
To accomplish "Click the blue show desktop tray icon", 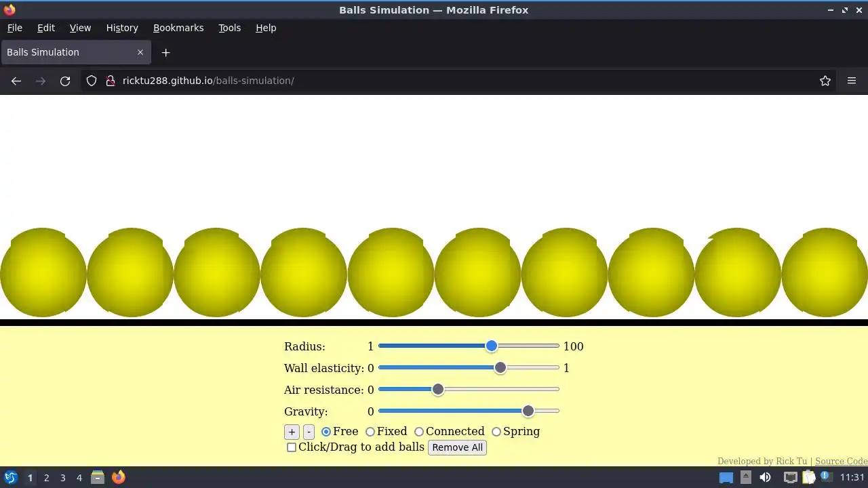I will [726, 477].
